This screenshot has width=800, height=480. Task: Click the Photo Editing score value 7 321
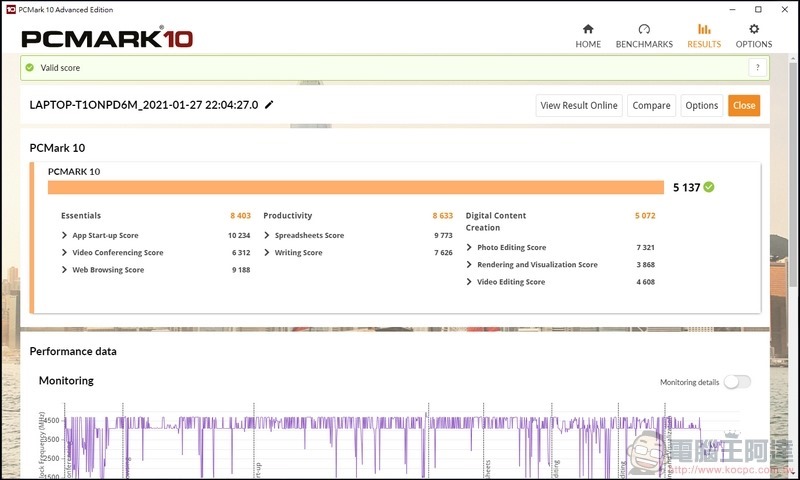click(645, 247)
